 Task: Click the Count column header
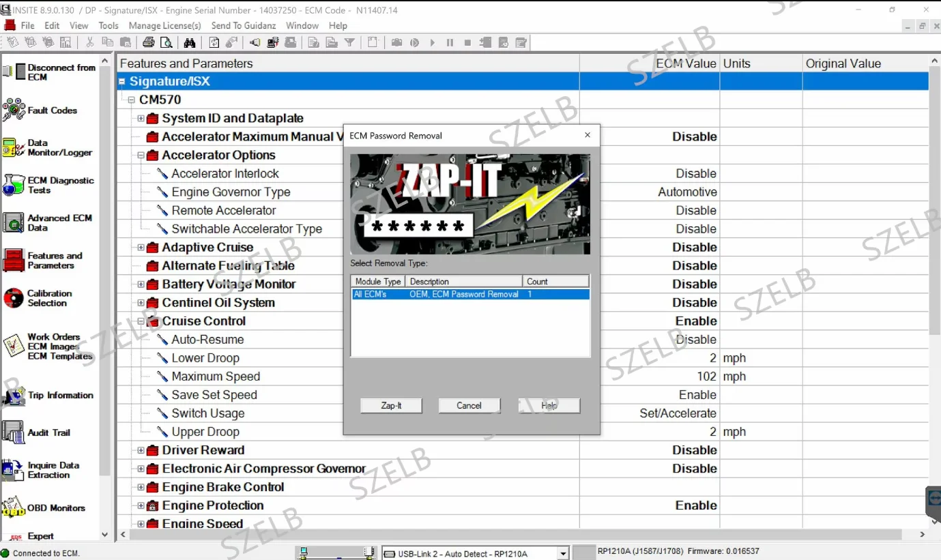556,281
